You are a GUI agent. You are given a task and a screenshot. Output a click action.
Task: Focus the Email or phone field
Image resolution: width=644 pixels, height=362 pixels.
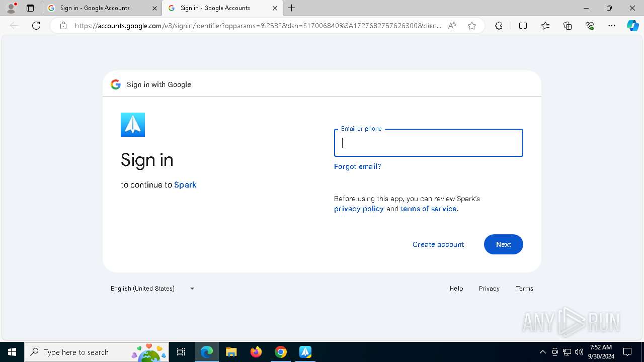tap(429, 143)
